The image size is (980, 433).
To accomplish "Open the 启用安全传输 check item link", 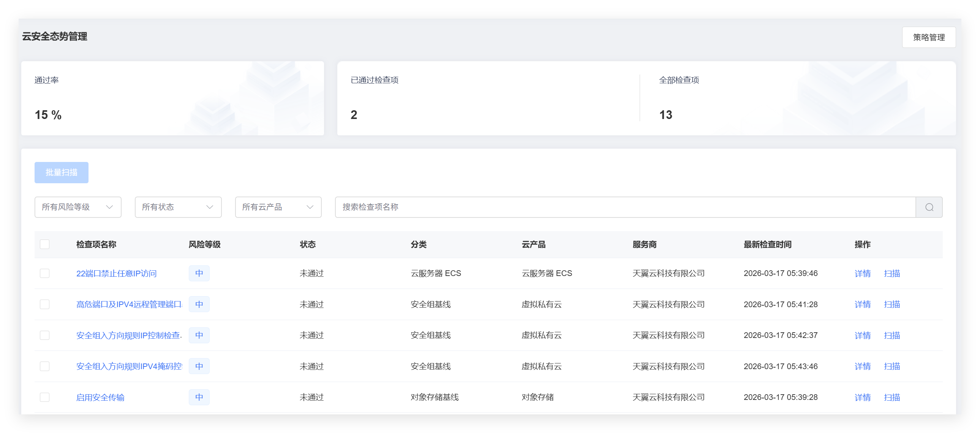I will 100,397.
